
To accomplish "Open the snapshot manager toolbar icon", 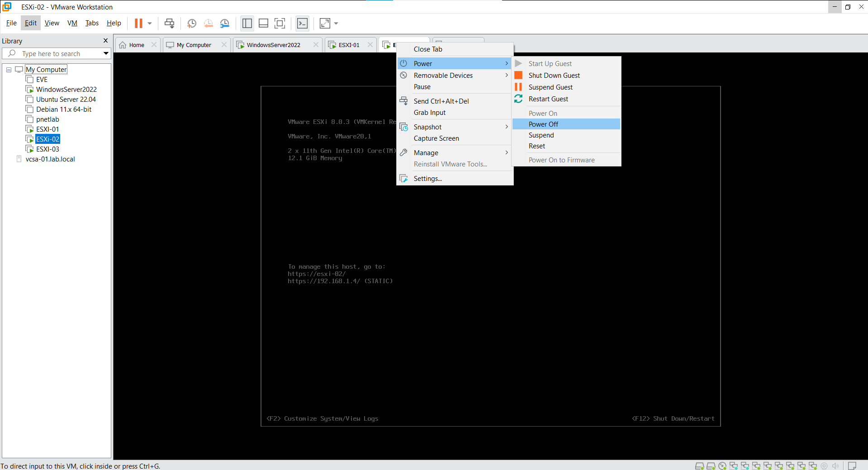I will click(224, 23).
